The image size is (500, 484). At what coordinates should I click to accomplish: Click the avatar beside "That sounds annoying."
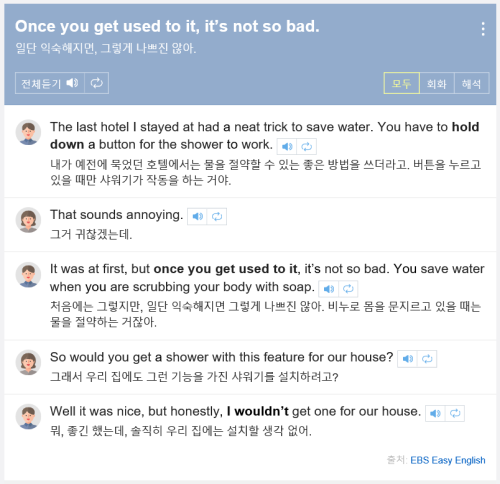coord(28,220)
